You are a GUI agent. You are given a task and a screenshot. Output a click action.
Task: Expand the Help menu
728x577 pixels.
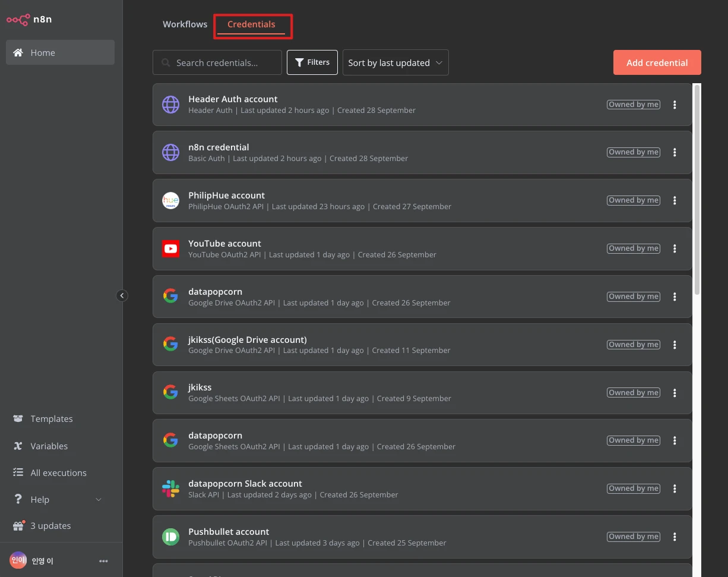pos(58,500)
